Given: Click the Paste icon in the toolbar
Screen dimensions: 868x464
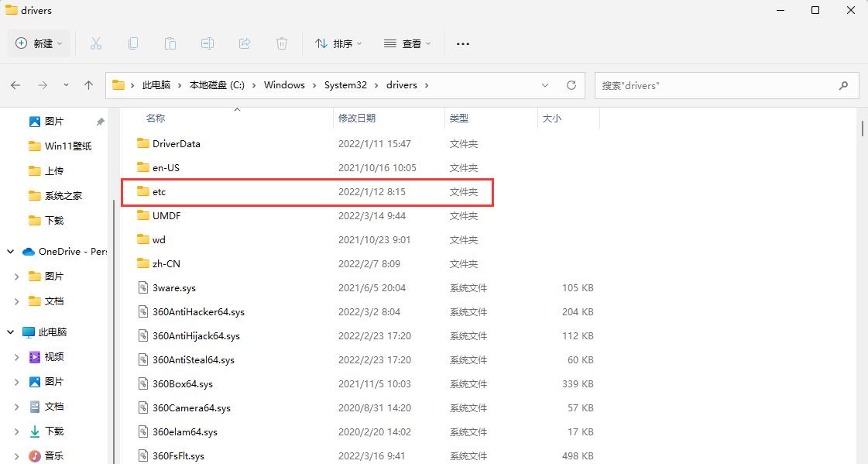Looking at the screenshot, I should tap(170, 43).
